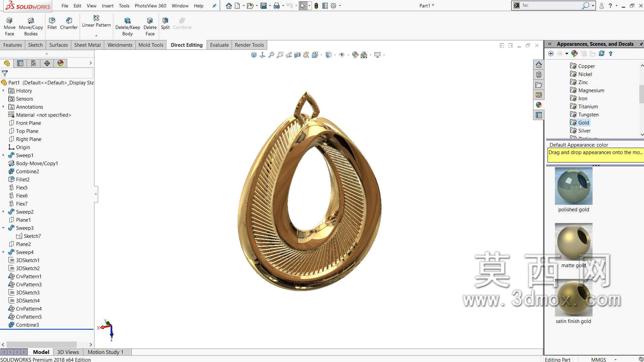
Task: Open the Custom Properties tab in the task pane
Action: (539, 115)
